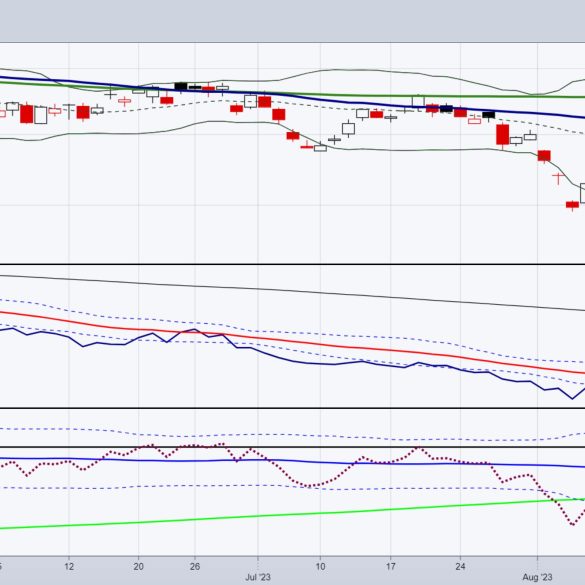This screenshot has width=585, height=585.
Task: Click the "17" date axis label
Action: click(390, 566)
